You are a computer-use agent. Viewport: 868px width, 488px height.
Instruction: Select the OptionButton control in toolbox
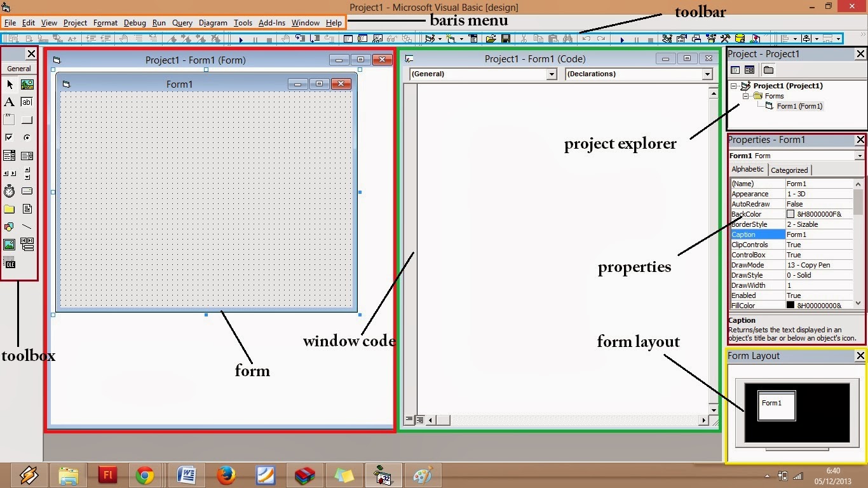(27, 138)
